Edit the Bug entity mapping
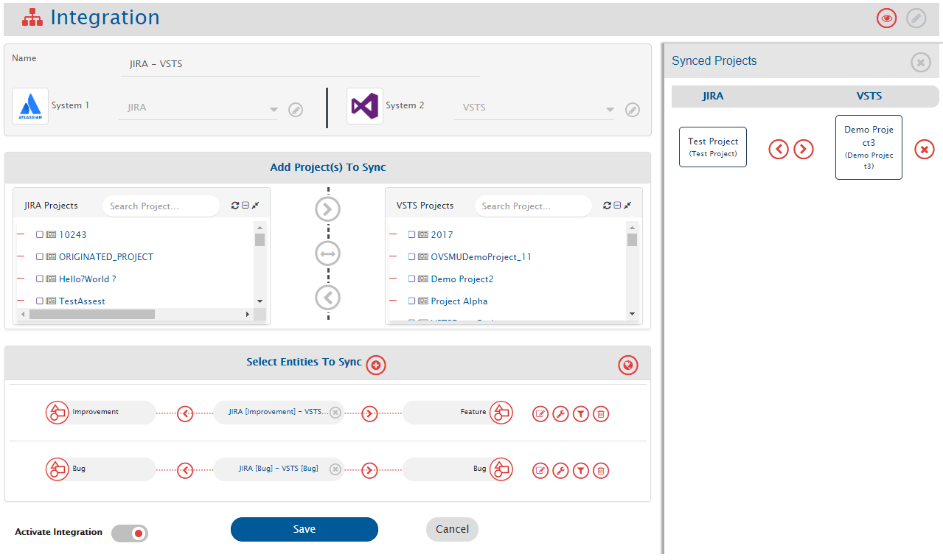This screenshot has width=943, height=560. click(540, 471)
